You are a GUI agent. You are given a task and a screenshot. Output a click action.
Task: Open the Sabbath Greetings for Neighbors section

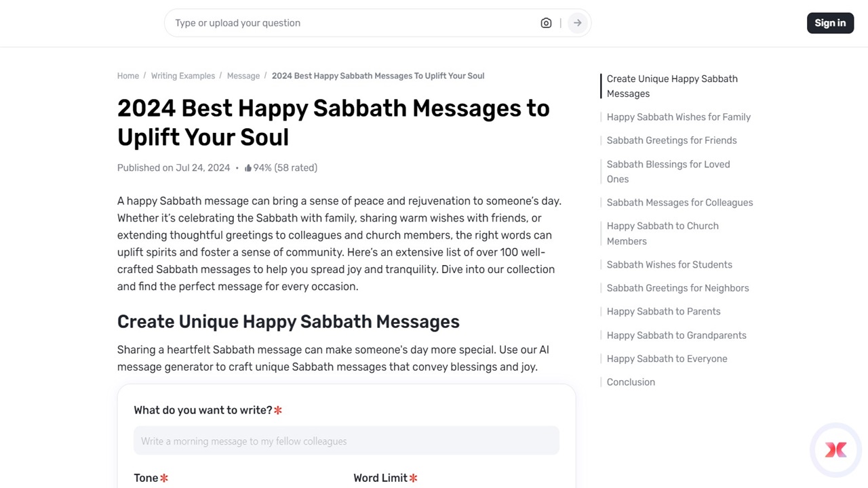pos(677,287)
